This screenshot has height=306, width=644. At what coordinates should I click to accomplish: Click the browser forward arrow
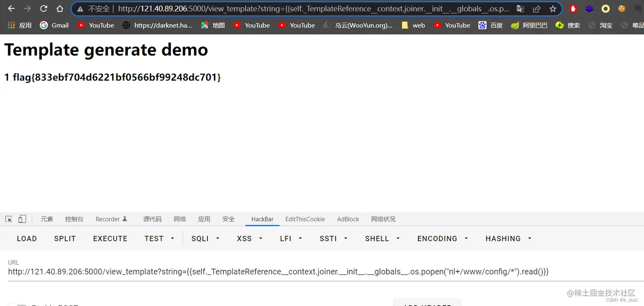tap(27, 9)
